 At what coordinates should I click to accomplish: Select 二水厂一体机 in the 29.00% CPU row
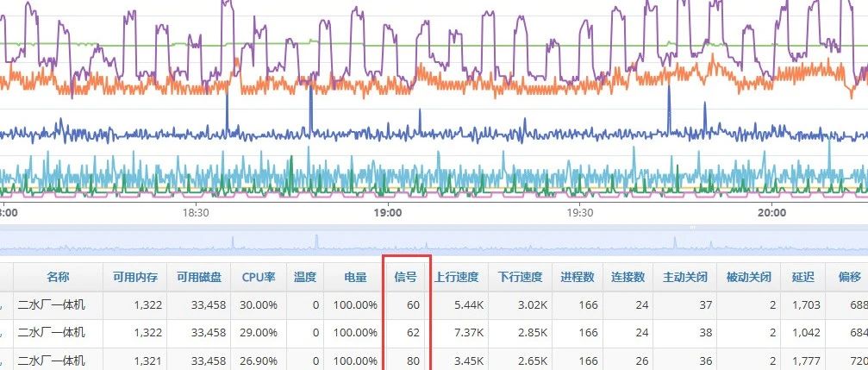52,332
